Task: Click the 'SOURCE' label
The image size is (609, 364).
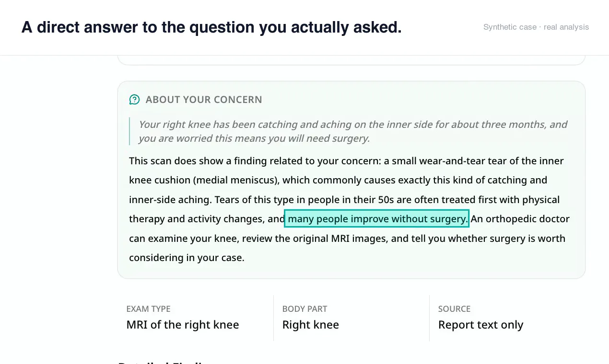Action: coord(454,309)
